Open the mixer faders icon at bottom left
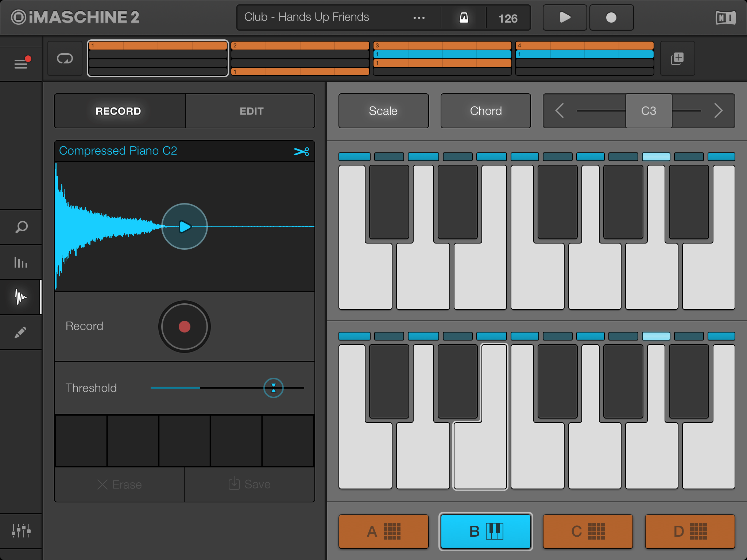Viewport: 747px width, 560px height. click(21, 531)
